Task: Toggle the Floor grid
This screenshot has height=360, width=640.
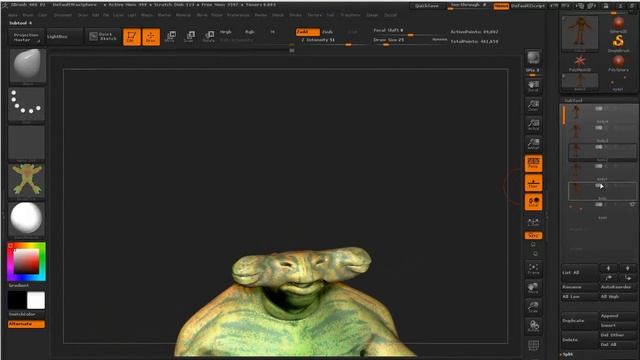Action: click(x=533, y=183)
